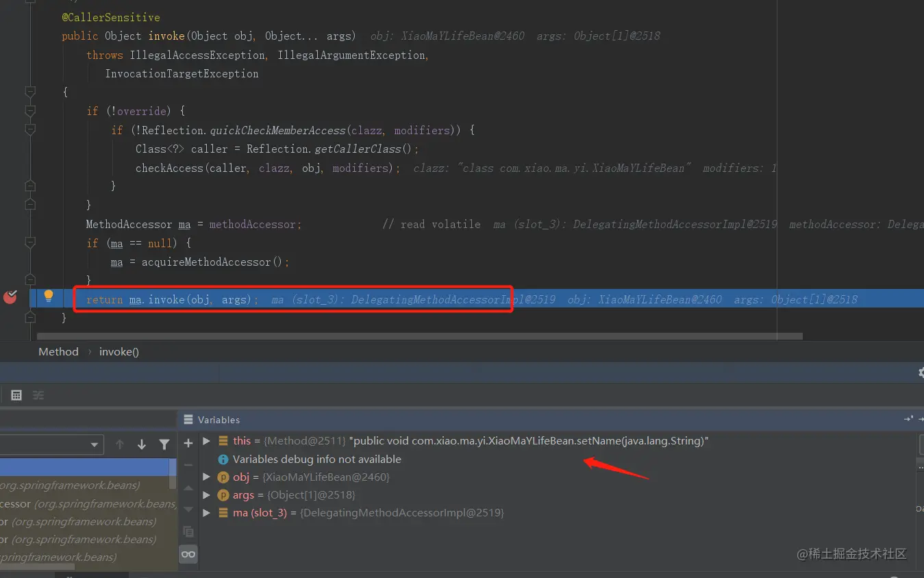The height and width of the screenshot is (578, 924).
Task: Select the ma (slot_3) DelegatingMethodAccessorImpl row
Action: tap(558, 512)
